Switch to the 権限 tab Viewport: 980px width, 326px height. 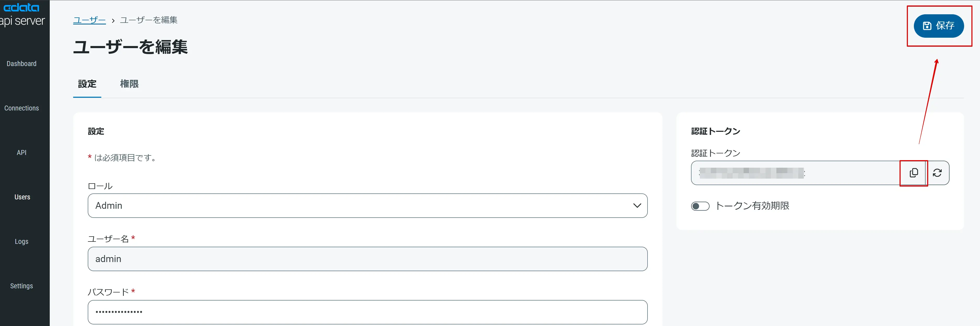click(129, 84)
